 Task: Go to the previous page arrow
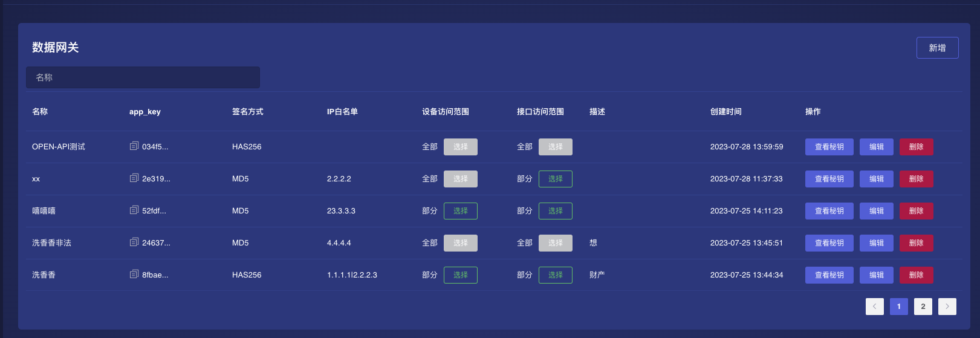click(874, 307)
